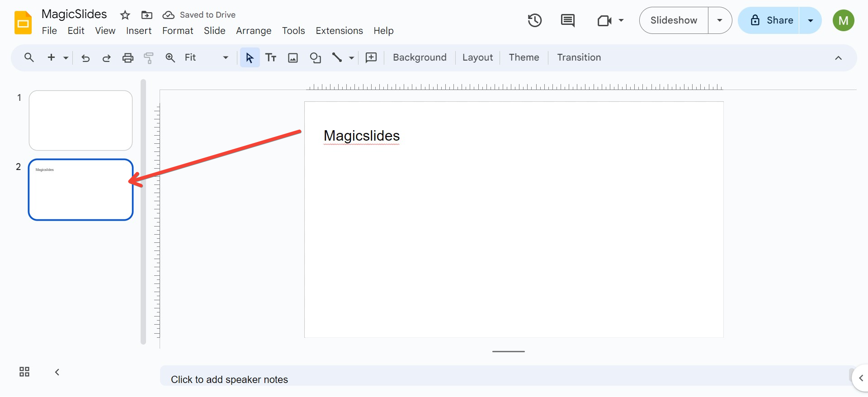This screenshot has height=397, width=868.
Task: Expand the video call options arrow
Action: pyautogui.click(x=621, y=20)
